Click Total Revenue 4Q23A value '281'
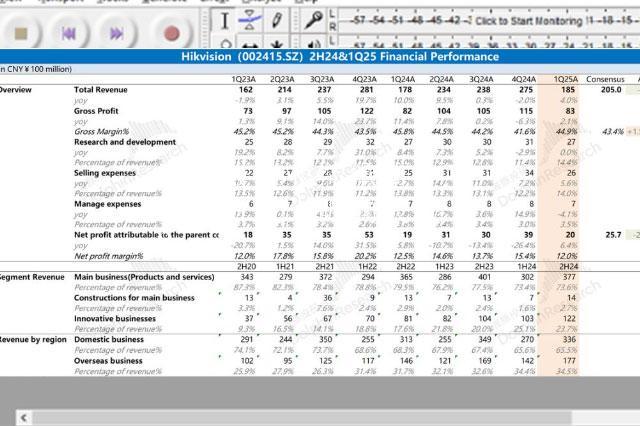This screenshot has width=640, height=426. pos(367,90)
